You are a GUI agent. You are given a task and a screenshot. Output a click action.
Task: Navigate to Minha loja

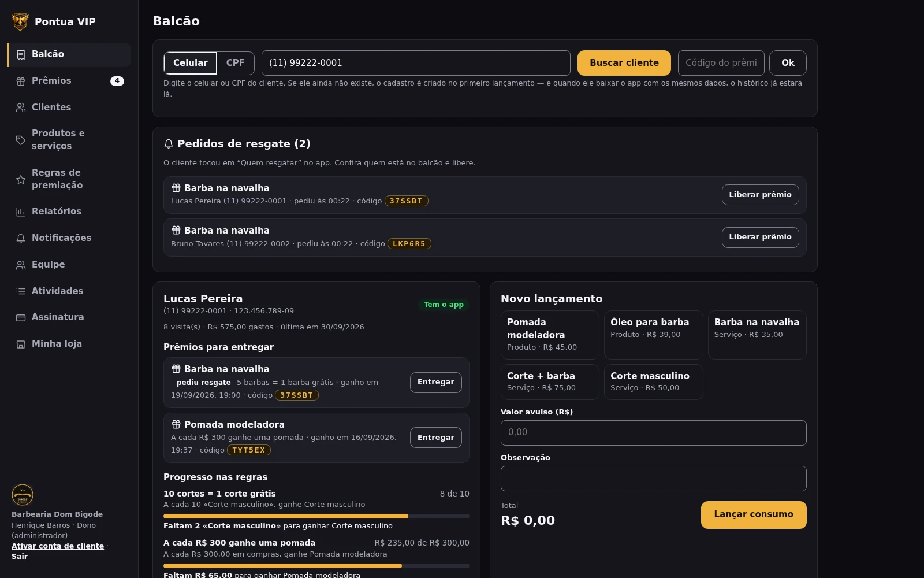coord(69,344)
